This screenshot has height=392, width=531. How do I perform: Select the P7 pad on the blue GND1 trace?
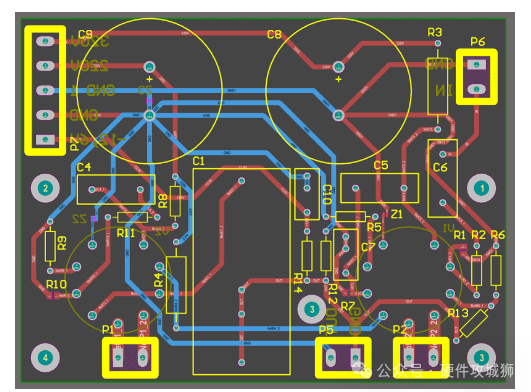pos(45,90)
